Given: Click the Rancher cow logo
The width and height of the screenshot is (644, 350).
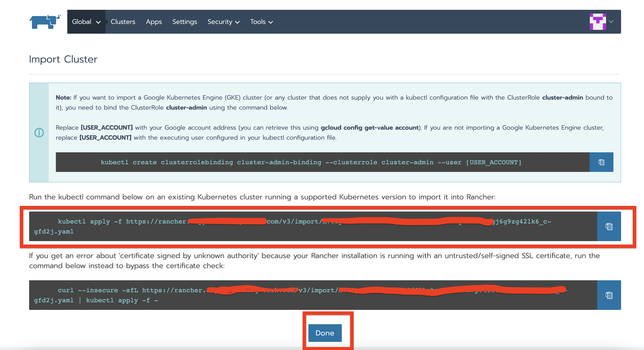Looking at the screenshot, I should [45, 21].
